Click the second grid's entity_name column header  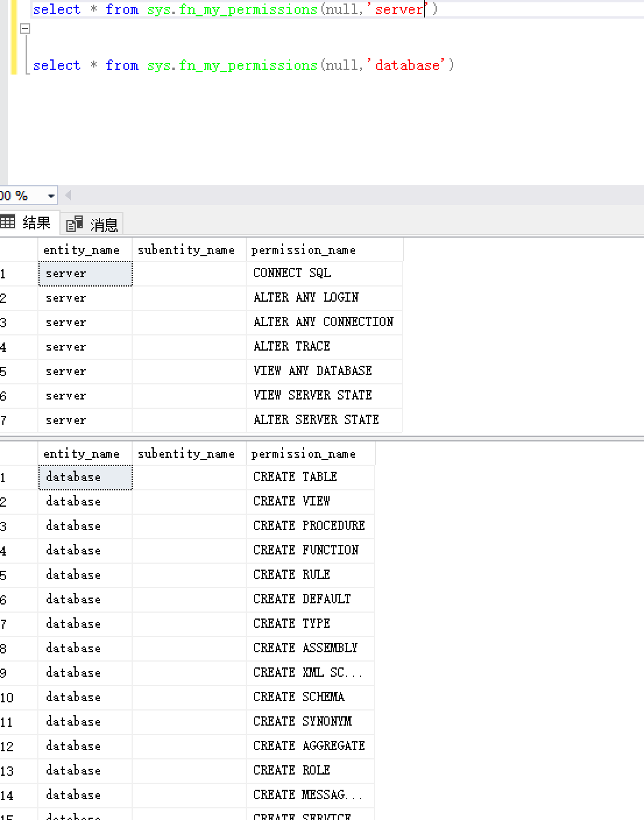(85, 454)
